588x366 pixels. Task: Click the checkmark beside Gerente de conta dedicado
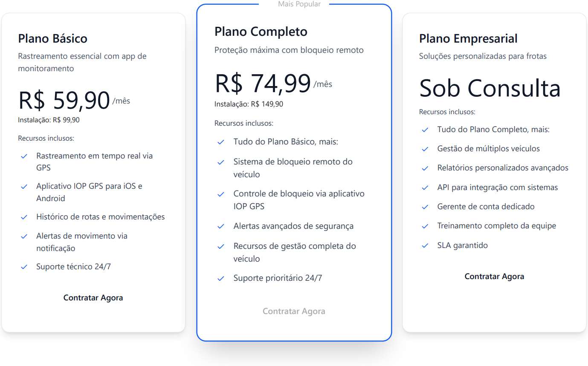point(425,207)
